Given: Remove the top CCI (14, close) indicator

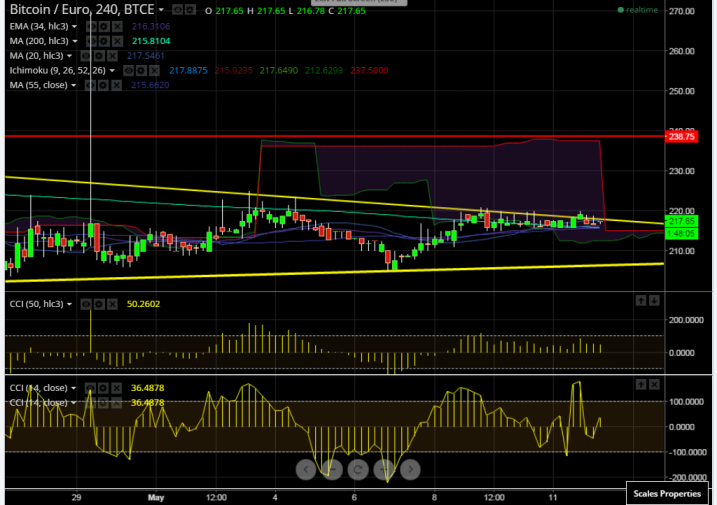Looking at the screenshot, I should 116,388.
